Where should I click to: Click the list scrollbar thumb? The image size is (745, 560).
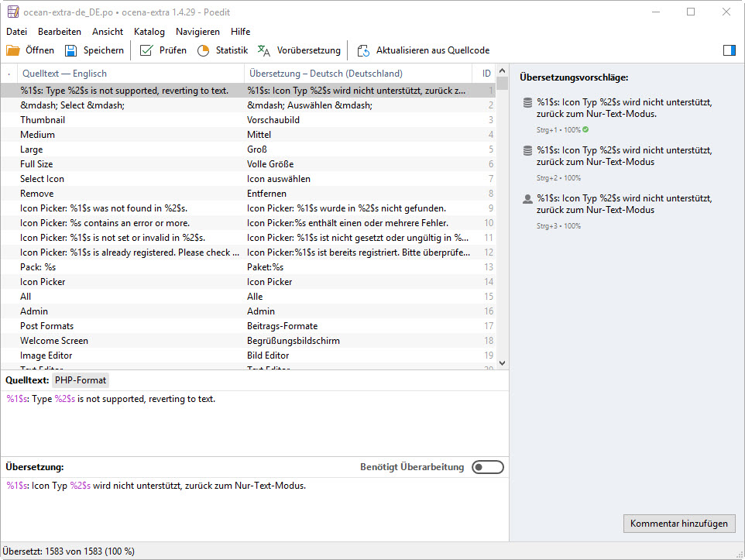coord(502,83)
